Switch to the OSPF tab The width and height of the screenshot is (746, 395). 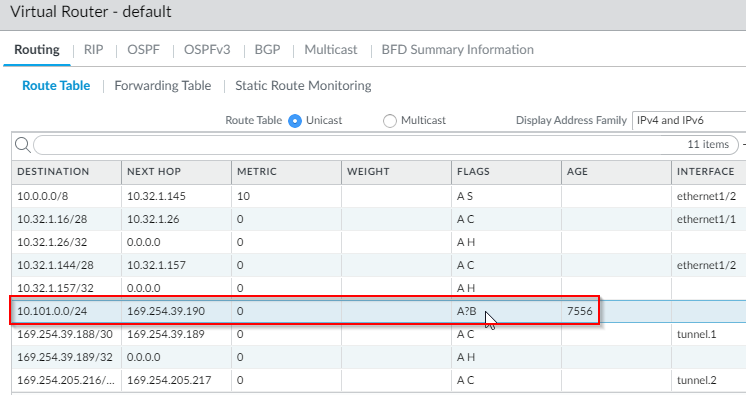[143, 49]
